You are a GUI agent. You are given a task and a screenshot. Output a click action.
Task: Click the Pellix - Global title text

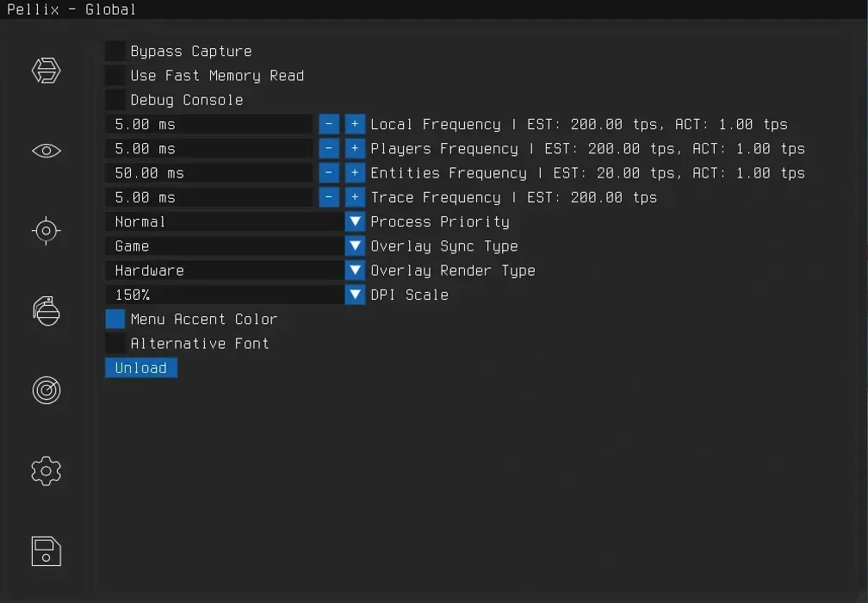point(71,9)
